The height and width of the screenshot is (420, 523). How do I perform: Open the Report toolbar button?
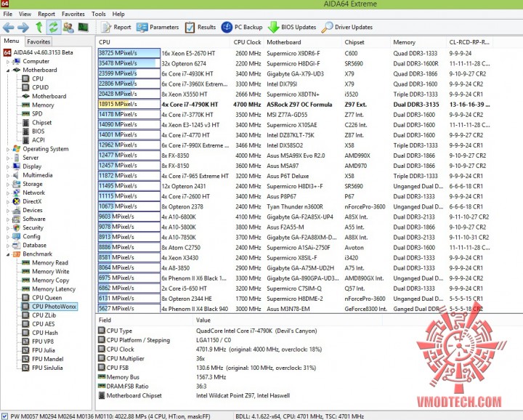(115, 28)
